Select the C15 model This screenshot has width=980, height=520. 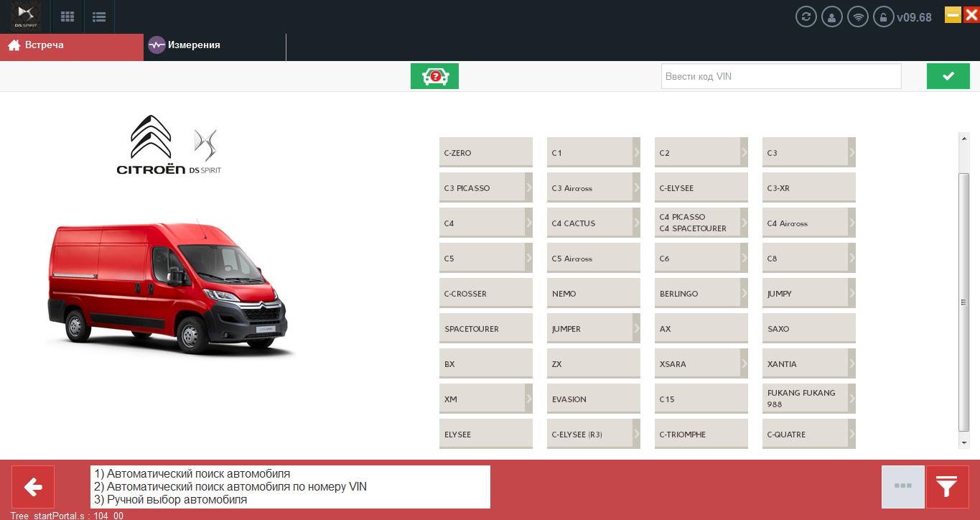point(701,399)
